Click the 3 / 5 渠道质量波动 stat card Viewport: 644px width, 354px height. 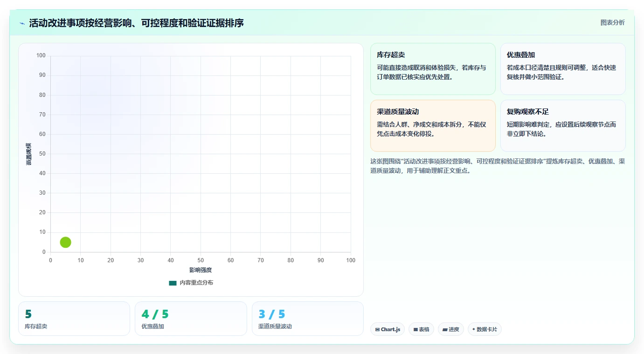tap(308, 319)
